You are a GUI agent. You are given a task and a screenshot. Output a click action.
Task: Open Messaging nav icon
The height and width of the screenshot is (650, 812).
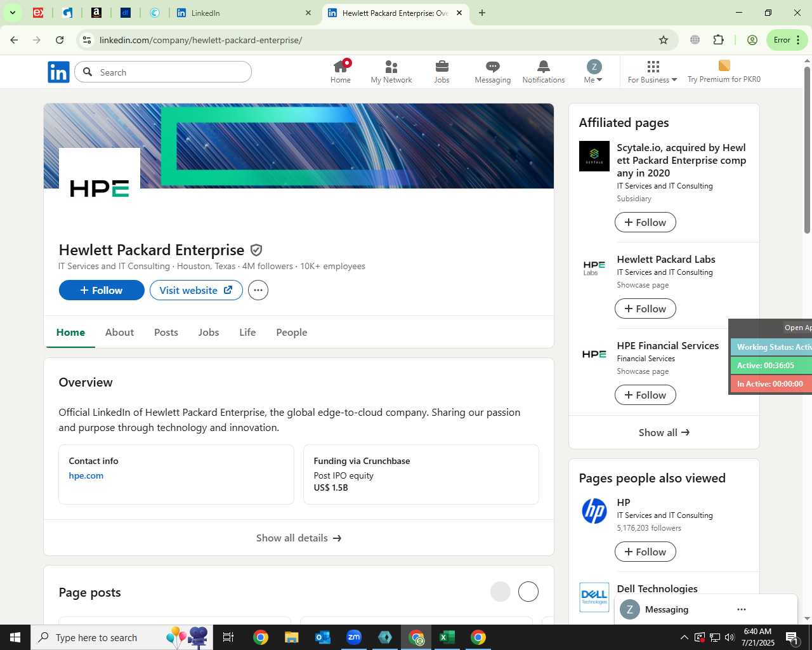(x=493, y=72)
